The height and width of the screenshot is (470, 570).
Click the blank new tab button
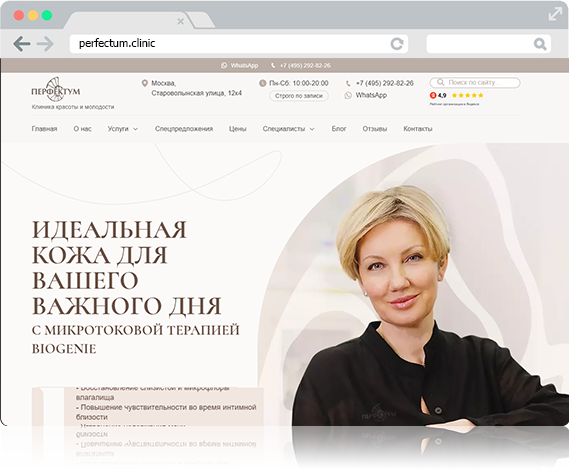point(201,20)
